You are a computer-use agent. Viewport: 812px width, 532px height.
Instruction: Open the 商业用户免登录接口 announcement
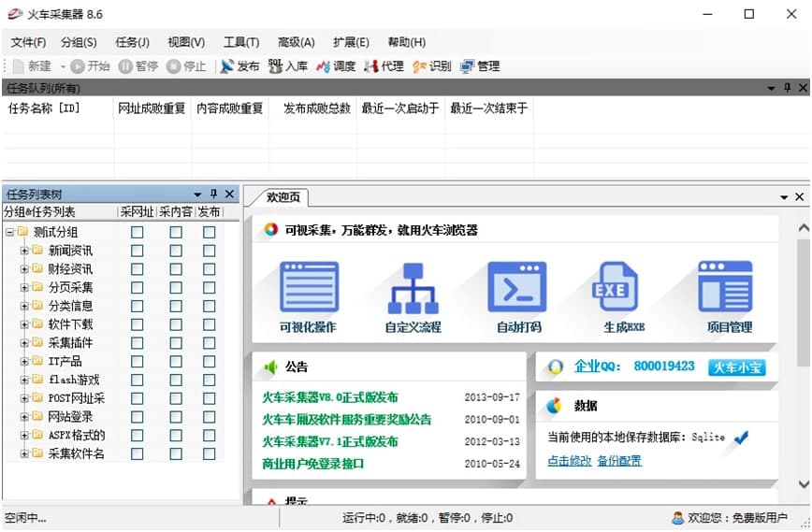(x=312, y=464)
